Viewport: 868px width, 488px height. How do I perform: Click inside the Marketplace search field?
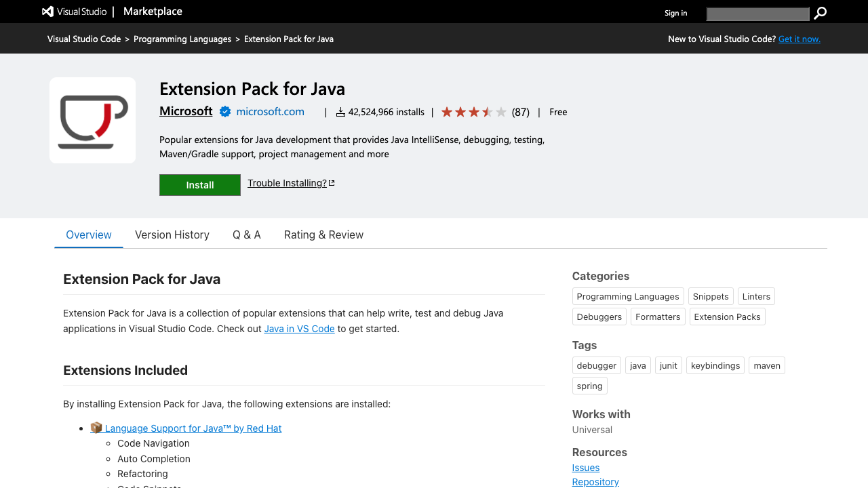pos(757,14)
